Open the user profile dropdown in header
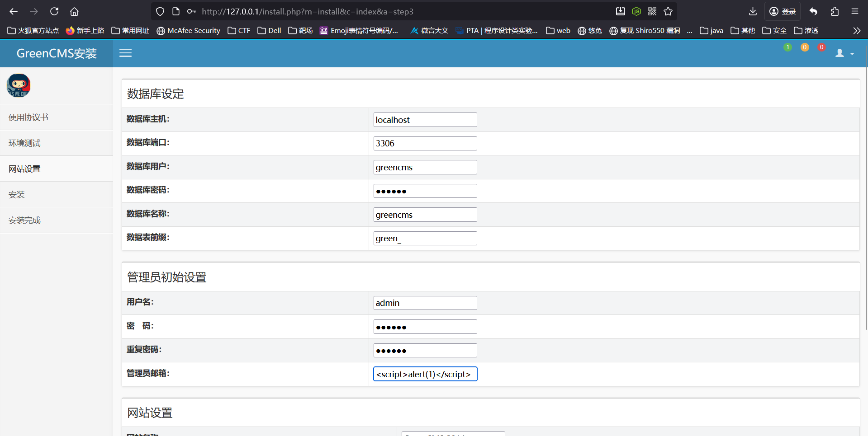 coord(844,53)
